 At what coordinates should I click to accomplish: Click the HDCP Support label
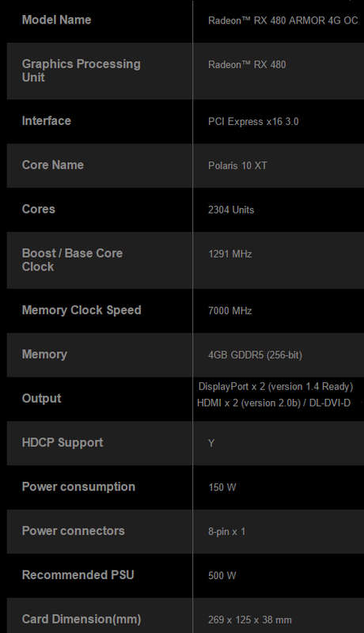coord(63,442)
